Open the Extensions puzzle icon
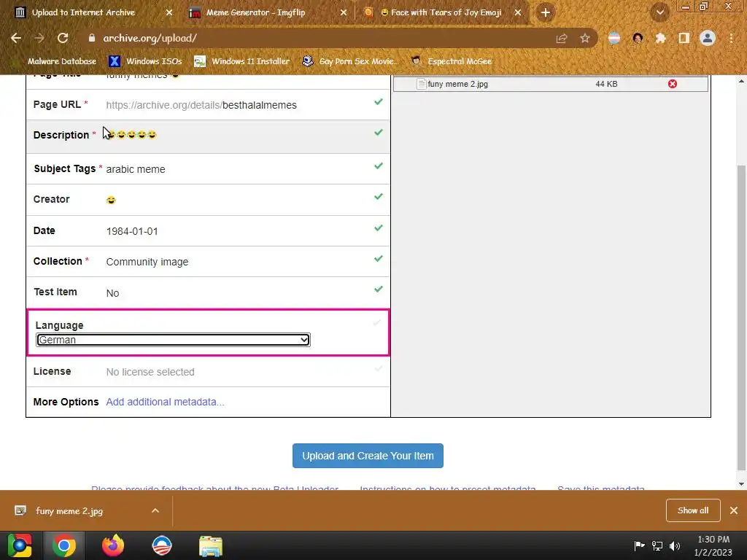This screenshot has width=747, height=560. [660, 38]
